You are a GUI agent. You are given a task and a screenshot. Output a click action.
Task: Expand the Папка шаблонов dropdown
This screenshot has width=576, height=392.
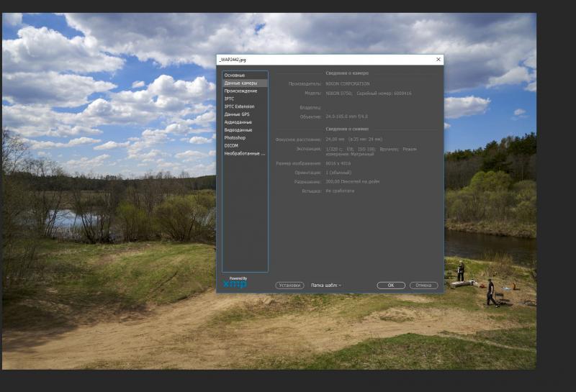coord(326,286)
